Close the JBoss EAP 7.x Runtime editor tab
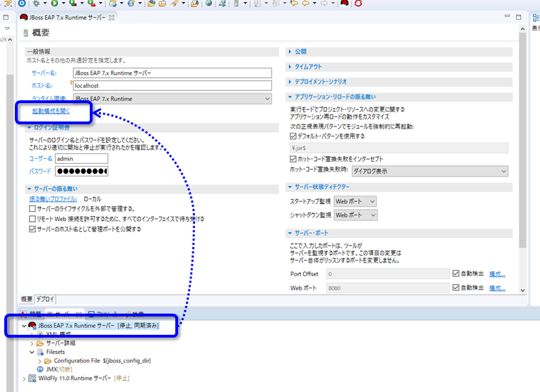The image size is (540, 392). coord(112,18)
